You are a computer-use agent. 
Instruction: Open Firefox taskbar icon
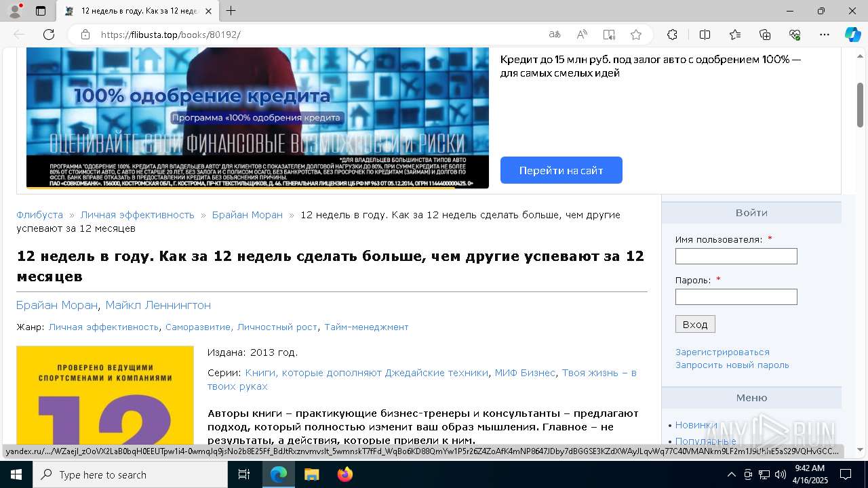click(x=344, y=474)
